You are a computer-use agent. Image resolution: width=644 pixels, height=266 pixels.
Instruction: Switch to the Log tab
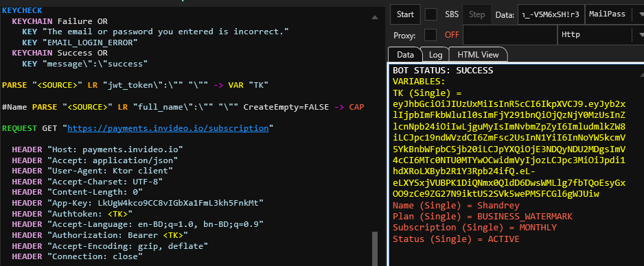click(x=435, y=55)
